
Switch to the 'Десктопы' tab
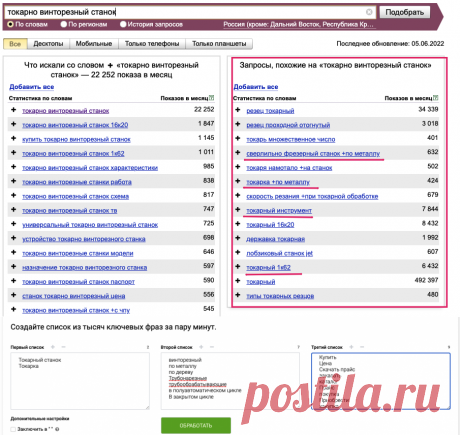(x=48, y=44)
